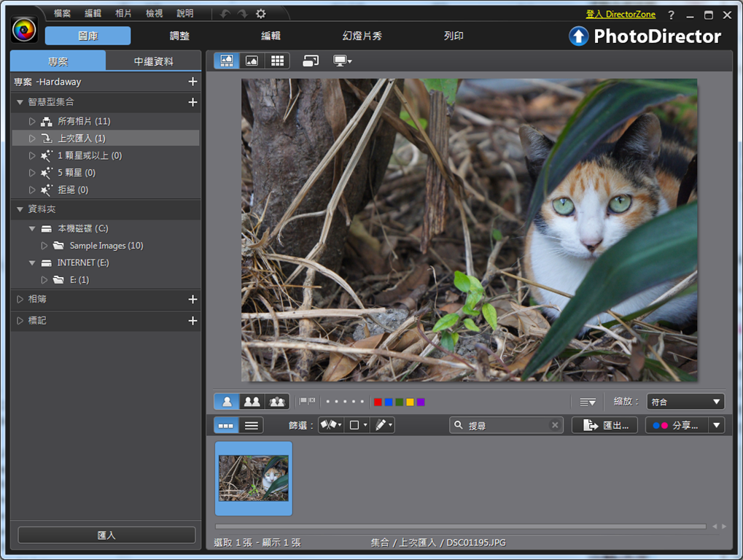The width and height of the screenshot is (743, 560).
Task: Switch to browser only grid mode
Action: click(x=277, y=61)
